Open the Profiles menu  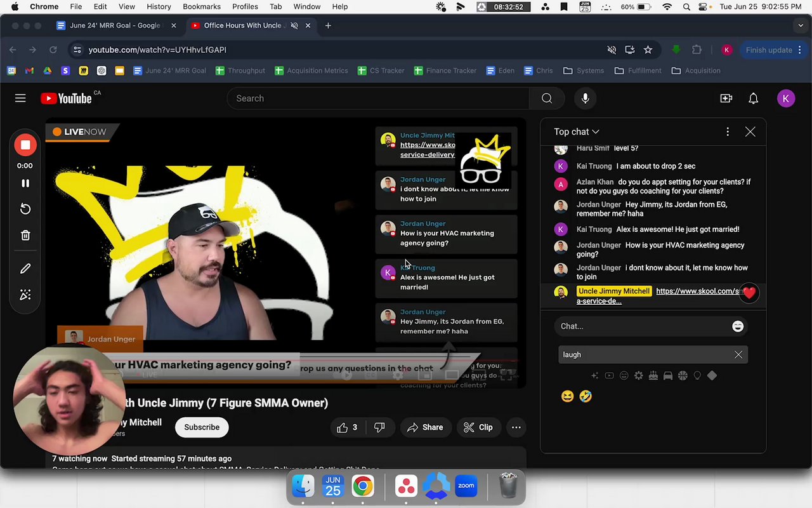(x=245, y=6)
